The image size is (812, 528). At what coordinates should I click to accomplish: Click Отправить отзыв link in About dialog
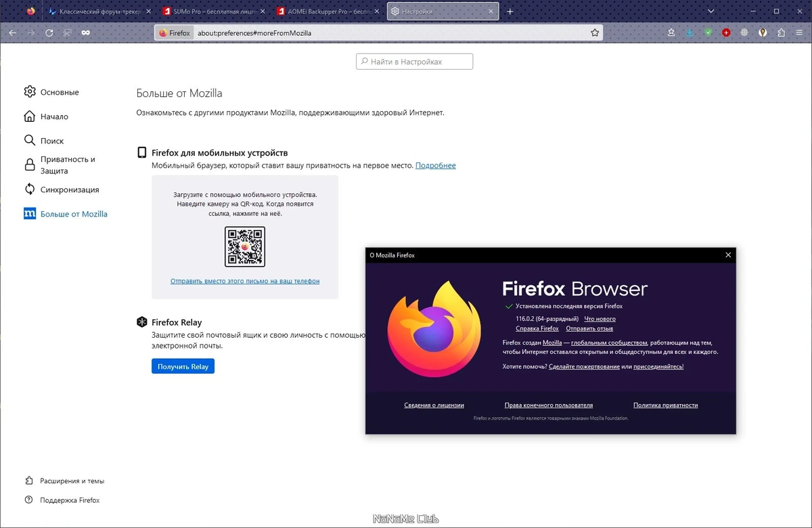(589, 328)
